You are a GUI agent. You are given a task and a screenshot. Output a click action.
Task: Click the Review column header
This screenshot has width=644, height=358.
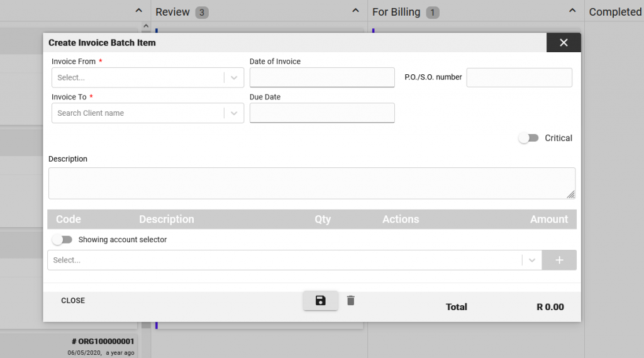(172, 12)
